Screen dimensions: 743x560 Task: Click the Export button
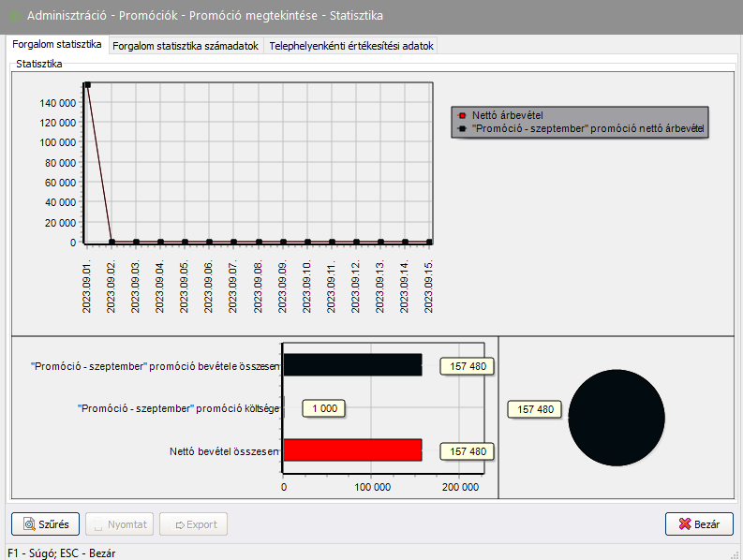pos(195,524)
